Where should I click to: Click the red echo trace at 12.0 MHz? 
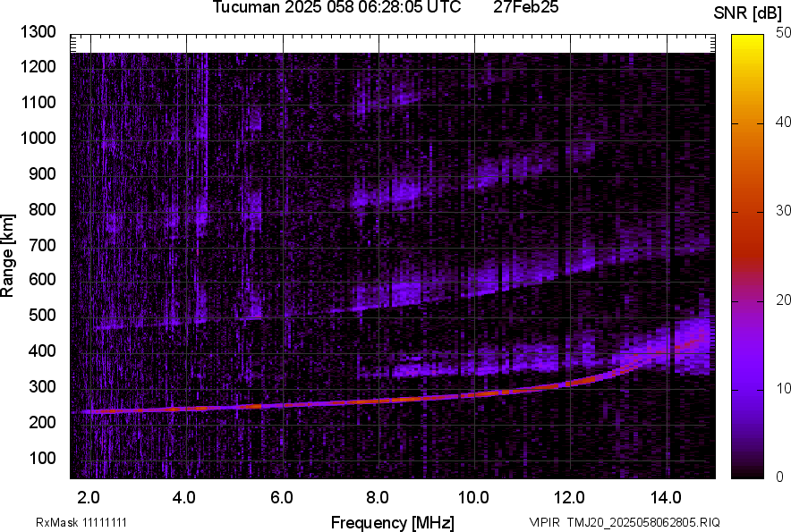570,383
